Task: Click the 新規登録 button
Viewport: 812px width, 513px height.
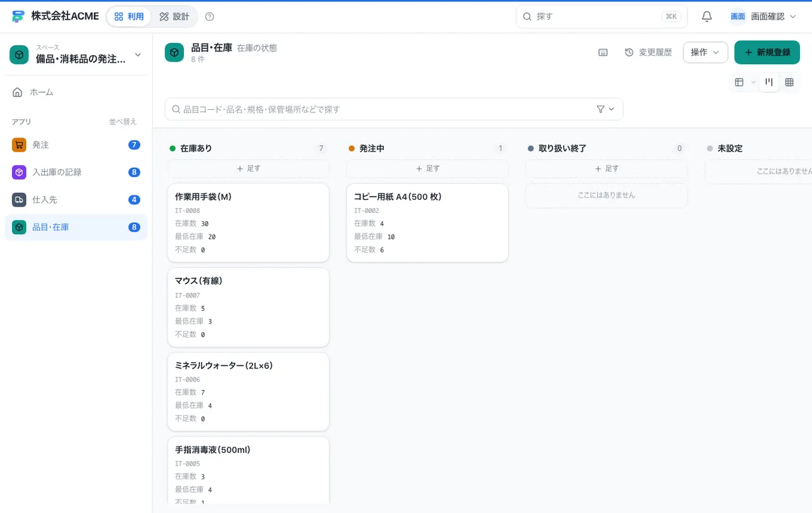Action: pos(767,53)
